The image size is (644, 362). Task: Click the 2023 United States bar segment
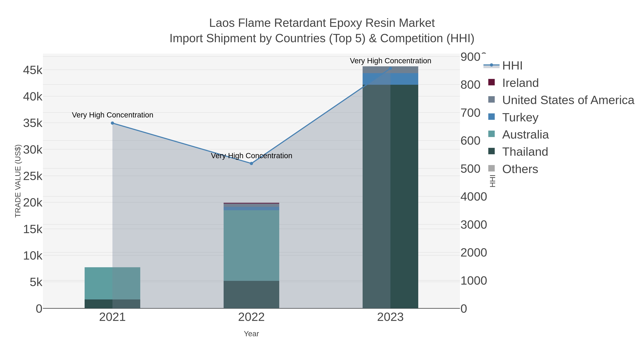390,70
